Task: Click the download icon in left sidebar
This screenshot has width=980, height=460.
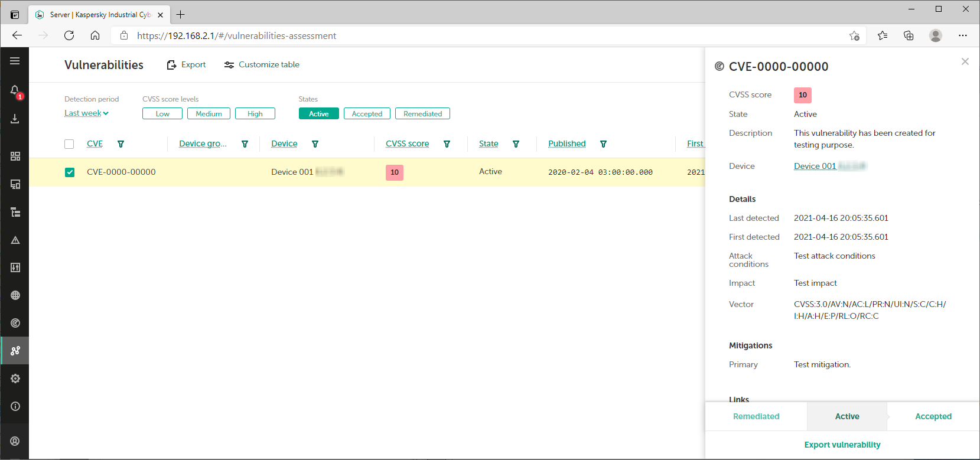Action: pyautogui.click(x=15, y=119)
